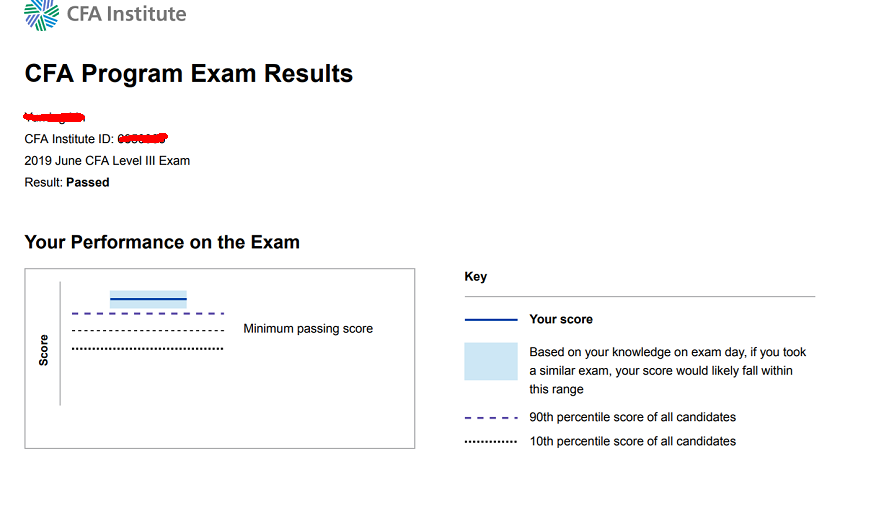
Task: Click the thin dashed minimum passing score line
Action: (148, 330)
